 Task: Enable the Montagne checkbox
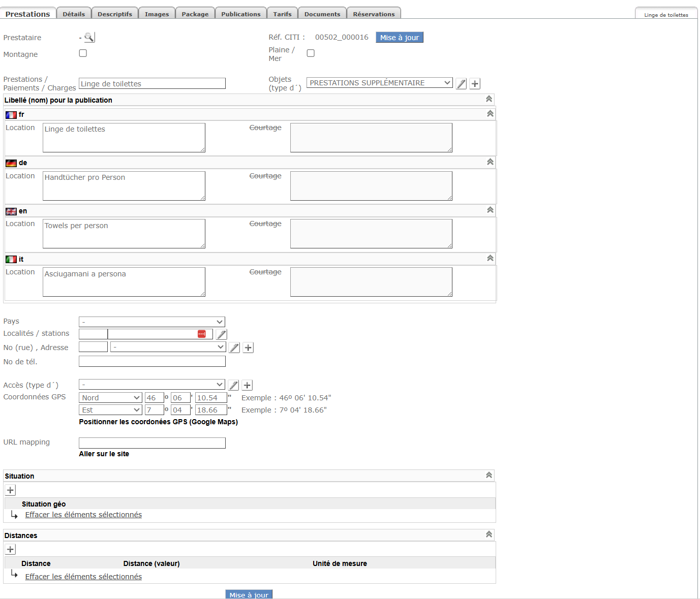pyautogui.click(x=83, y=53)
